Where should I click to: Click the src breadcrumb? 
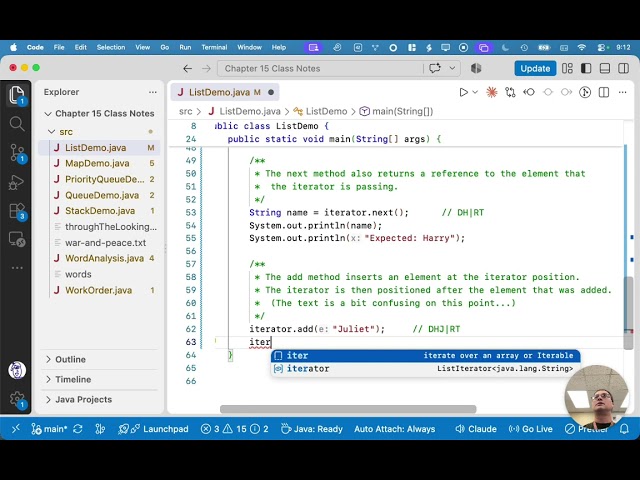185,111
